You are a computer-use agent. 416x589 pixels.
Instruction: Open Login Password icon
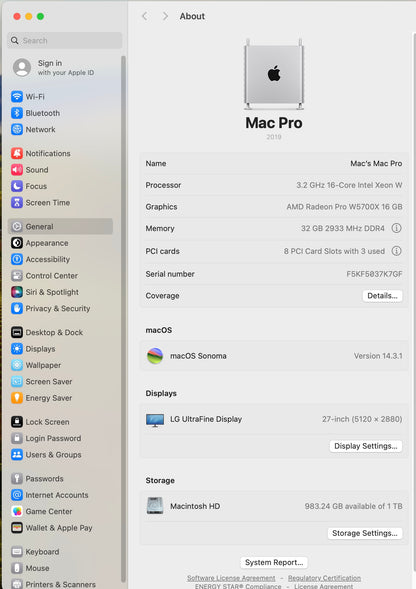coord(17,438)
